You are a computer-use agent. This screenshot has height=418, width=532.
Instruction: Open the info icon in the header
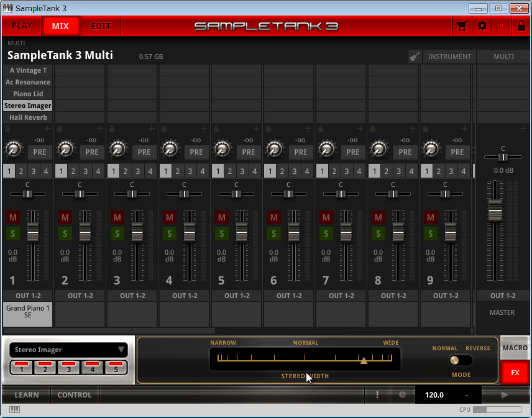[502, 25]
